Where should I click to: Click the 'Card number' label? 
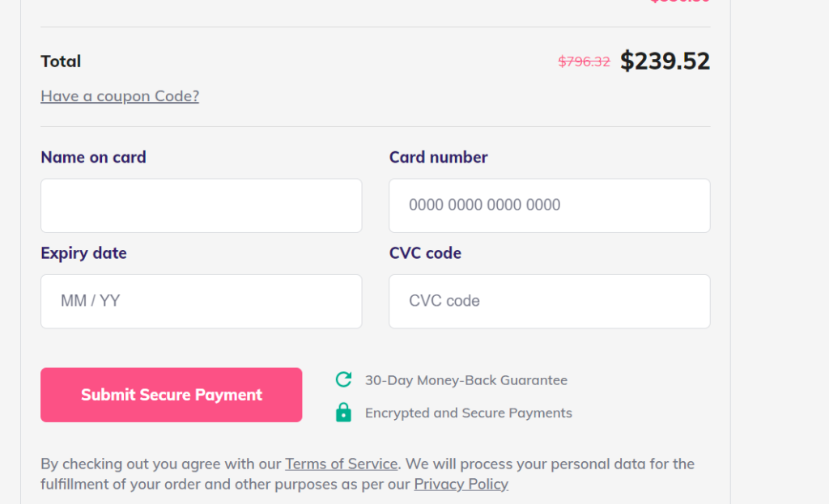pos(438,157)
